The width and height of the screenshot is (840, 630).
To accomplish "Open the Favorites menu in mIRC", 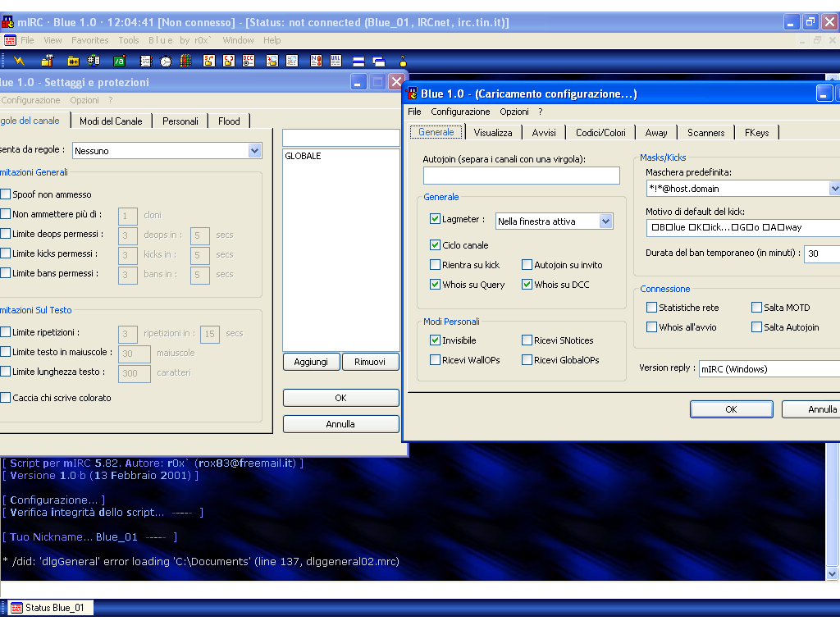I will (x=89, y=40).
